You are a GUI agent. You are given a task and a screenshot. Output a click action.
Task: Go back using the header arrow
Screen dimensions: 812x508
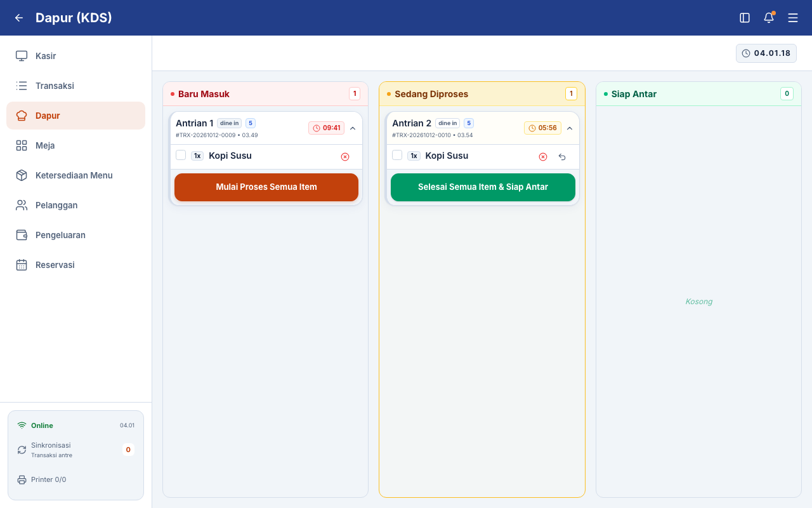tap(19, 18)
